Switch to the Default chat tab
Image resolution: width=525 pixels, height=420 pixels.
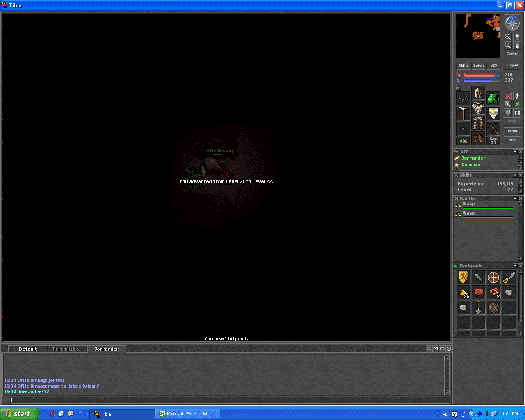pyautogui.click(x=28, y=349)
